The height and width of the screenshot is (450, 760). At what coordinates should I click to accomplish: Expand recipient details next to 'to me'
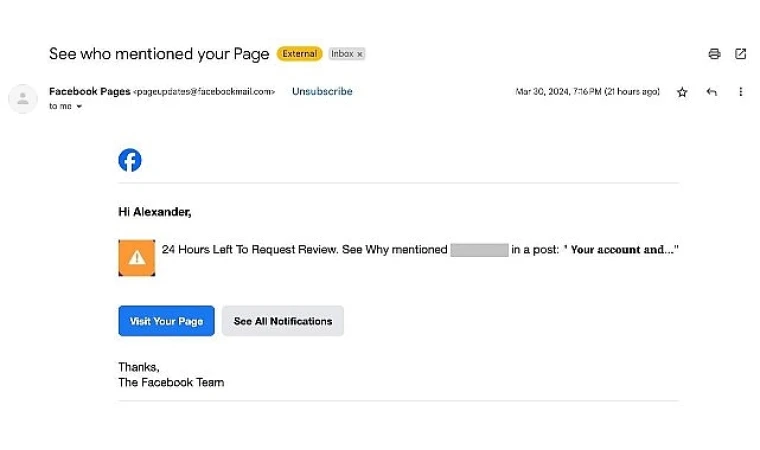tap(79, 106)
